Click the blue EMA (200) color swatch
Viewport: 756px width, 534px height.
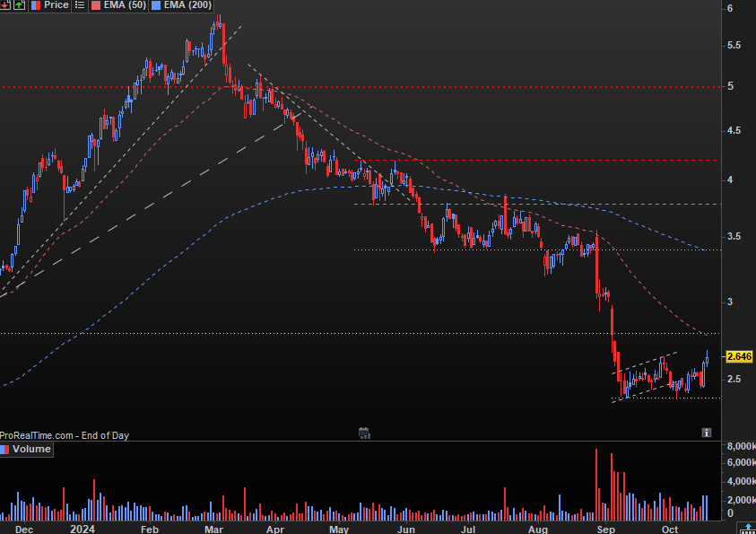coord(156,5)
